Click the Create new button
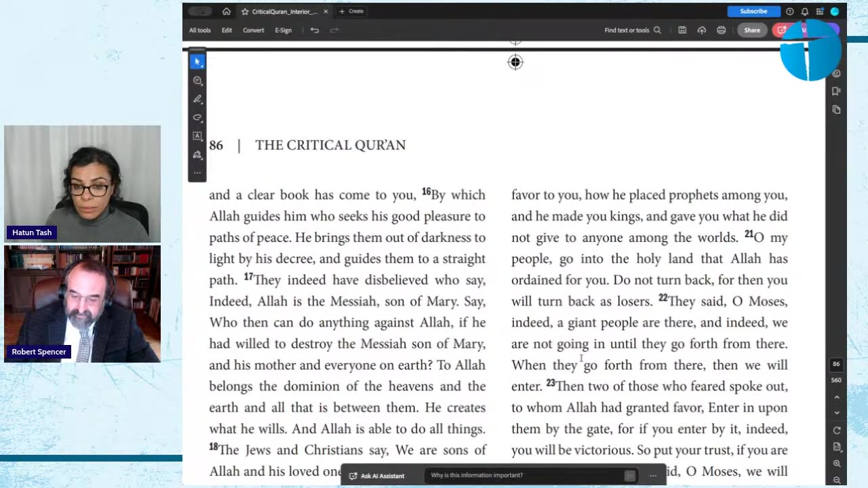The width and height of the screenshot is (868, 488). pos(351,12)
